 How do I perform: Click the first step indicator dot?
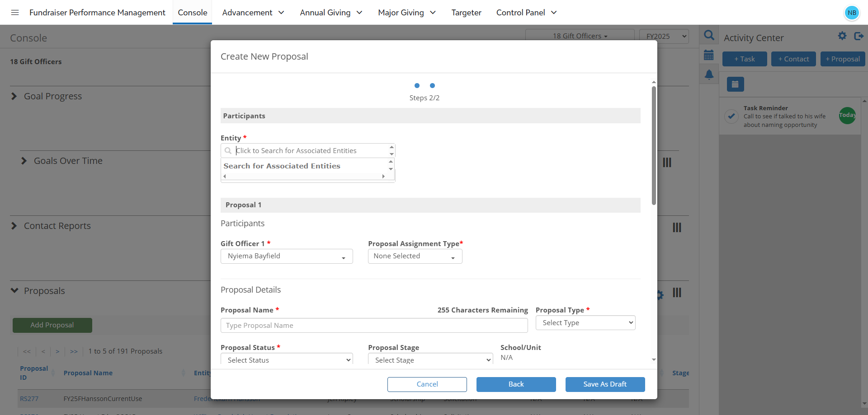(x=417, y=85)
